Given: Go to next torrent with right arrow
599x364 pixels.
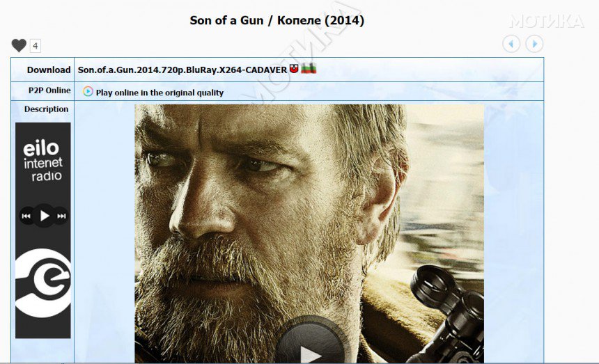Looking at the screenshot, I should coord(534,44).
